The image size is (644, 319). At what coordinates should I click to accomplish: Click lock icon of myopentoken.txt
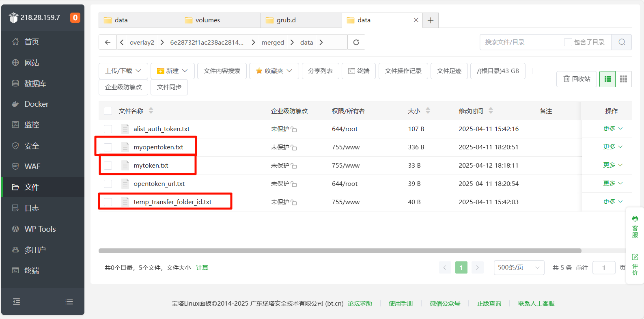click(294, 148)
